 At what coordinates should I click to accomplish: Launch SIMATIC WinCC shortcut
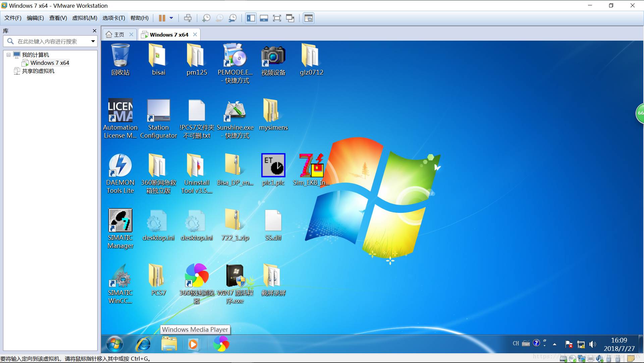120,284
